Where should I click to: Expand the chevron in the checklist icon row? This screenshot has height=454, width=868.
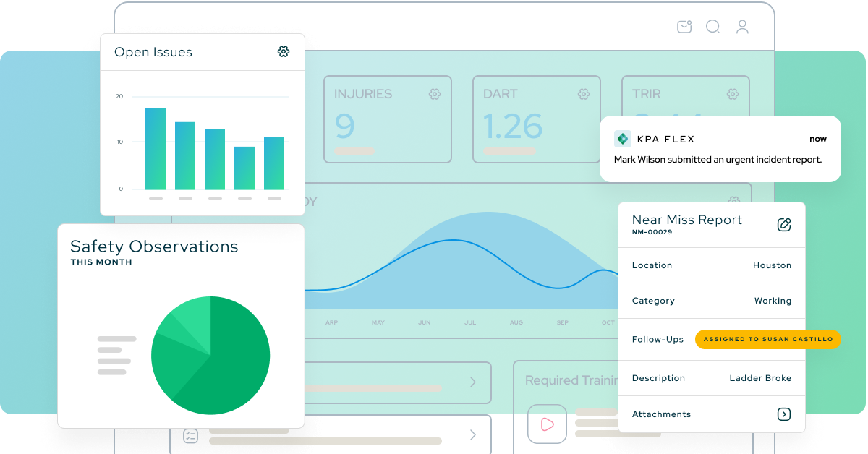pos(473,435)
